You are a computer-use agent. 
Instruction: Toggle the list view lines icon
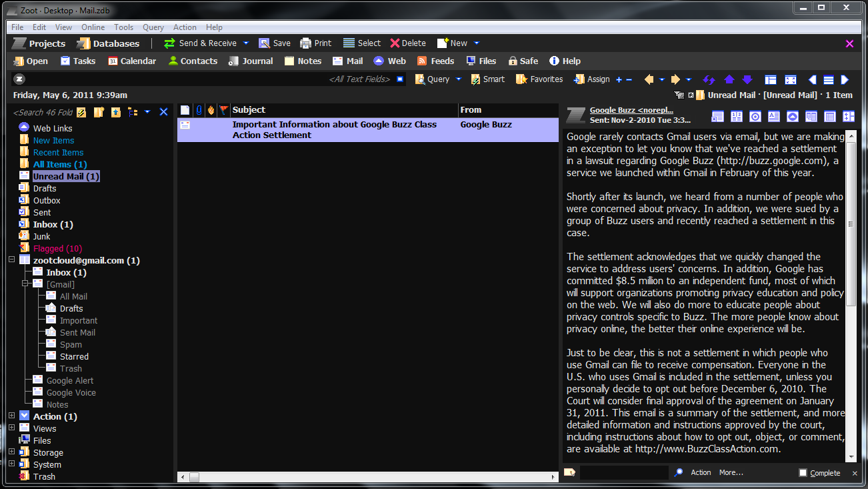829,79
